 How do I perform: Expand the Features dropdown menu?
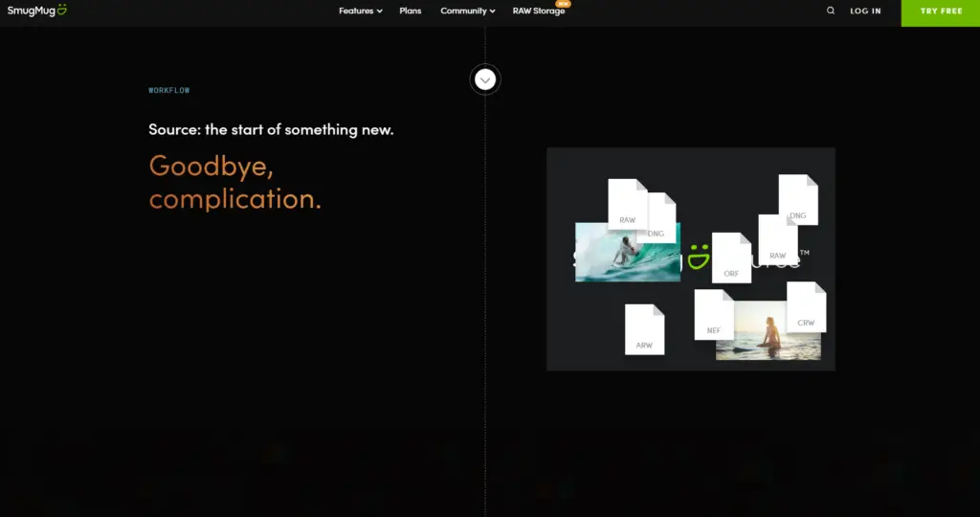[x=360, y=11]
